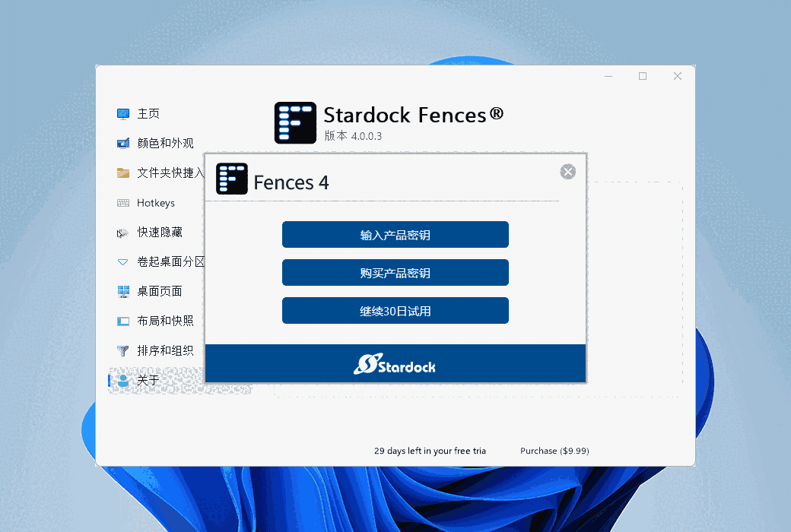This screenshot has height=532, width=791.
Task: Click the 版本 4.0.0.3 version text
Action: 353,135
